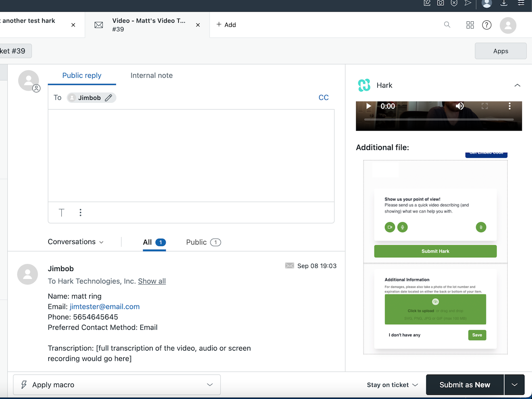Open the composer more options menu
532x399 pixels.
pyautogui.click(x=81, y=212)
